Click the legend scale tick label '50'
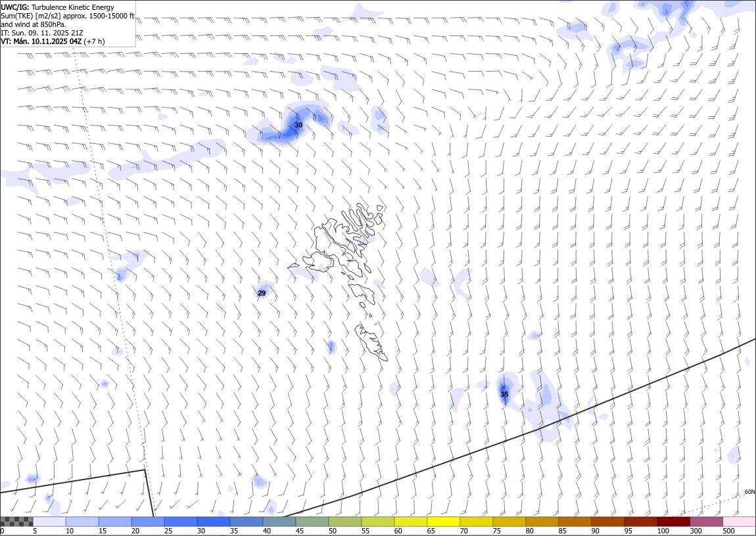This screenshot has height=536, width=756. tap(333, 531)
